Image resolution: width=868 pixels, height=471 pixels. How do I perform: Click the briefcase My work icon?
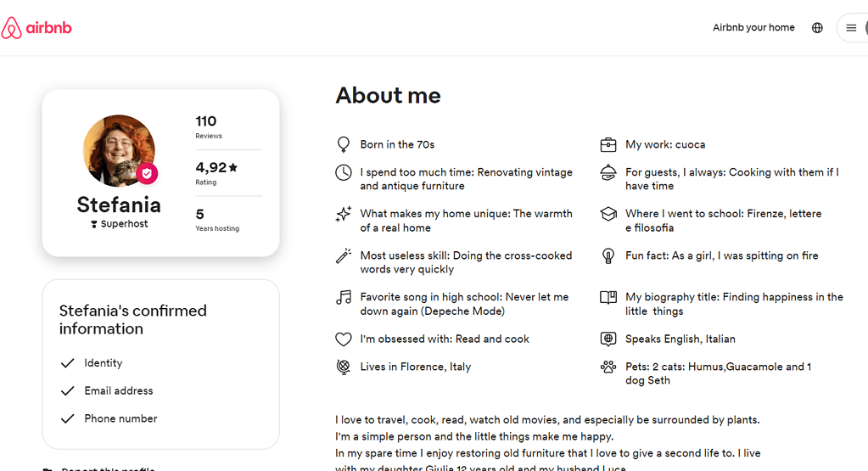(608, 144)
